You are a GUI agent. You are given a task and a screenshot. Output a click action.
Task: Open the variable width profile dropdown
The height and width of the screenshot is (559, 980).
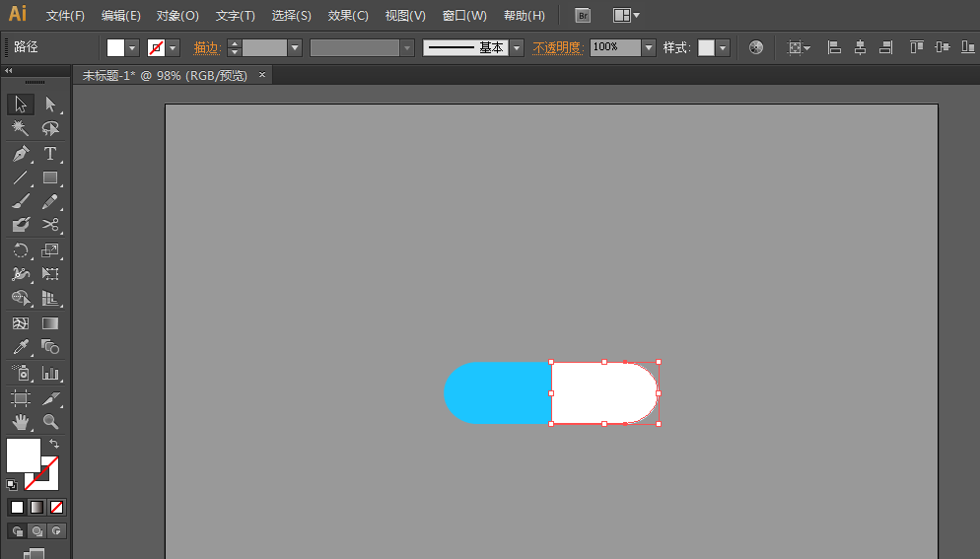coord(407,47)
